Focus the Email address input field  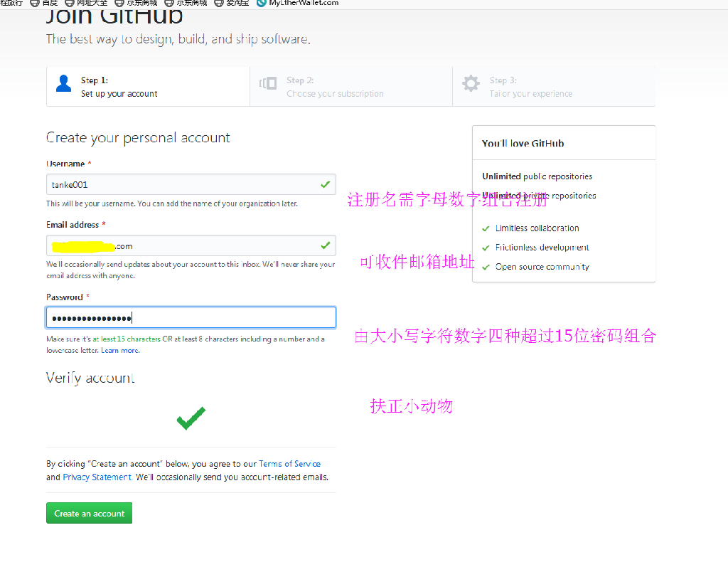point(191,245)
